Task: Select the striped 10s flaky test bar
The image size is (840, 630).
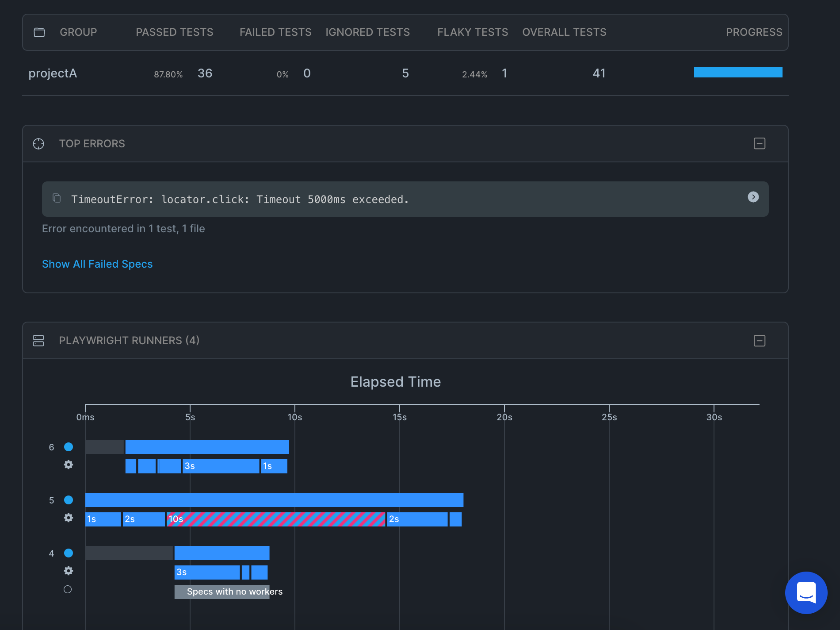Action: tap(276, 519)
